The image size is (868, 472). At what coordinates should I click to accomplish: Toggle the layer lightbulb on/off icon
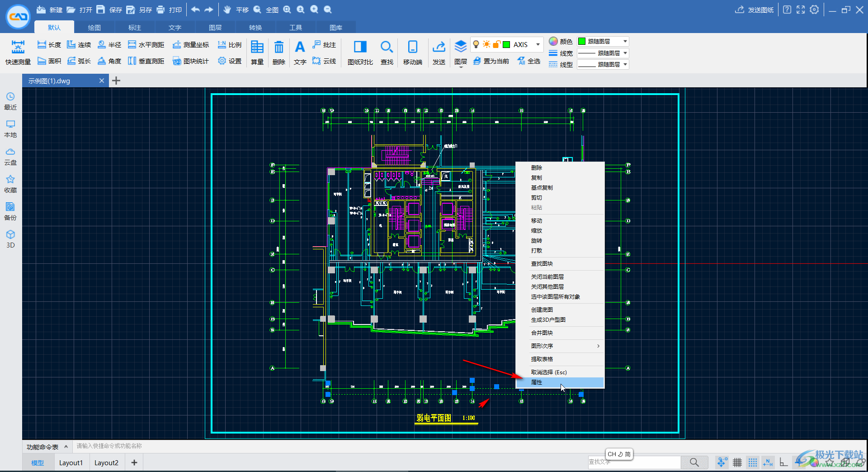pyautogui.click(x=476, y=44)
